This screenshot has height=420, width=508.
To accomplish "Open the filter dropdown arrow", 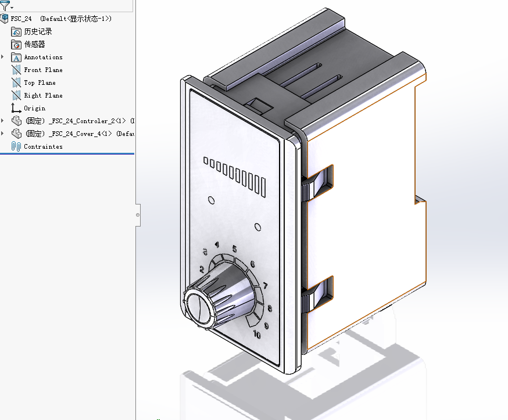I will pos(12,8).
